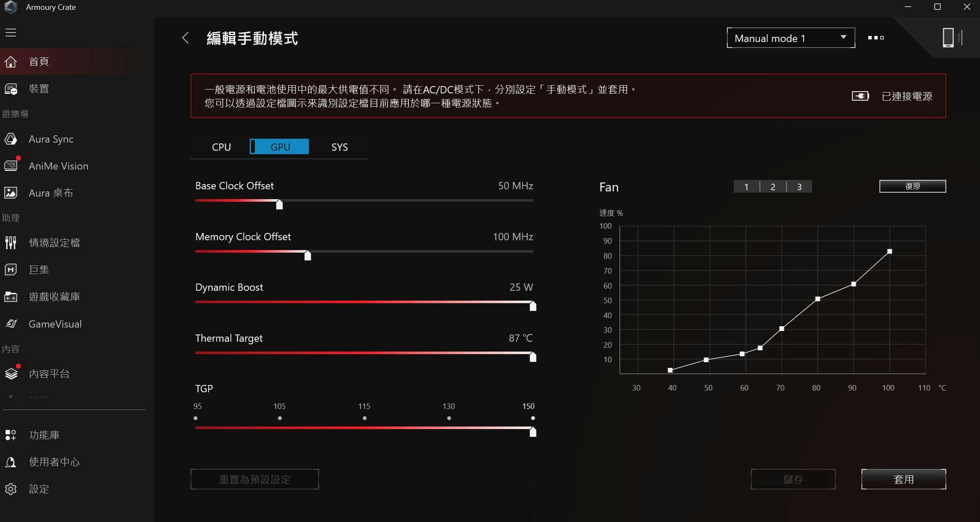Image resolution: width=980 pixels, height=522 pixels.
Task: Click the TGP slider handle at 150
Action: (x=533, y=432)
